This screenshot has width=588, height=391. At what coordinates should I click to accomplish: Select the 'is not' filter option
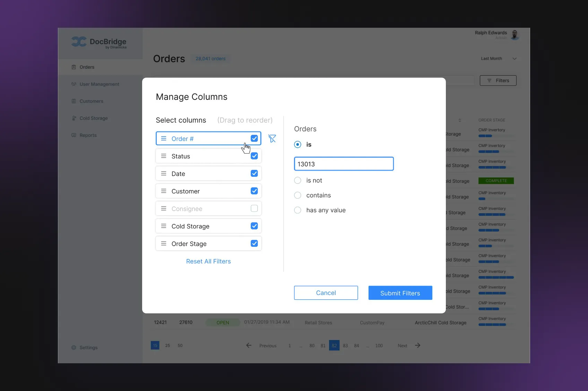[x=297, y=180]
